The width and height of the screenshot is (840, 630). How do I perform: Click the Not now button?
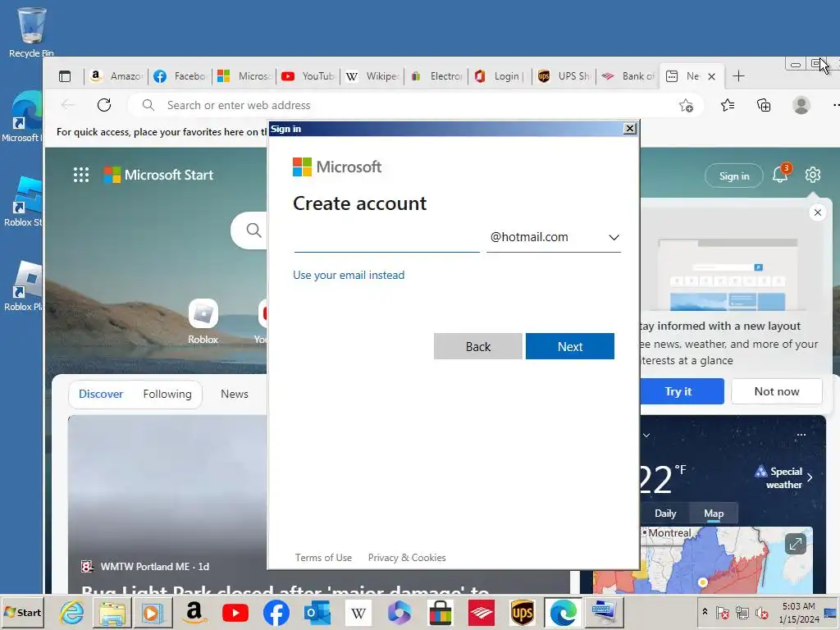click(x=777, y=391)
